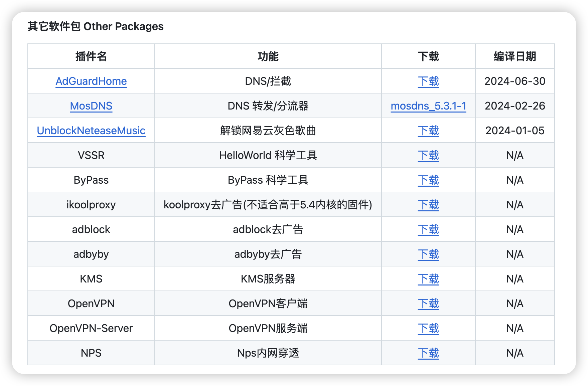Click the DNS 转发/分流器 description cell

pyautogui.click(x=268, y=106)
